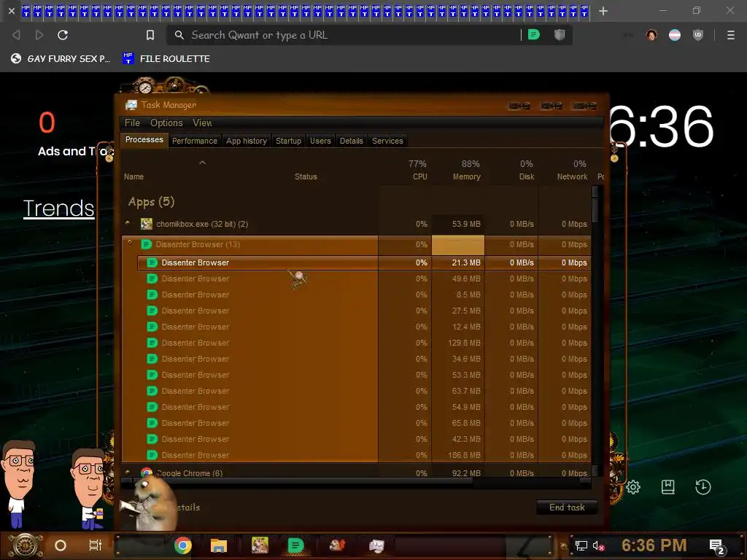
Task: Switch to the Services tab
Action: click(387, 141)
